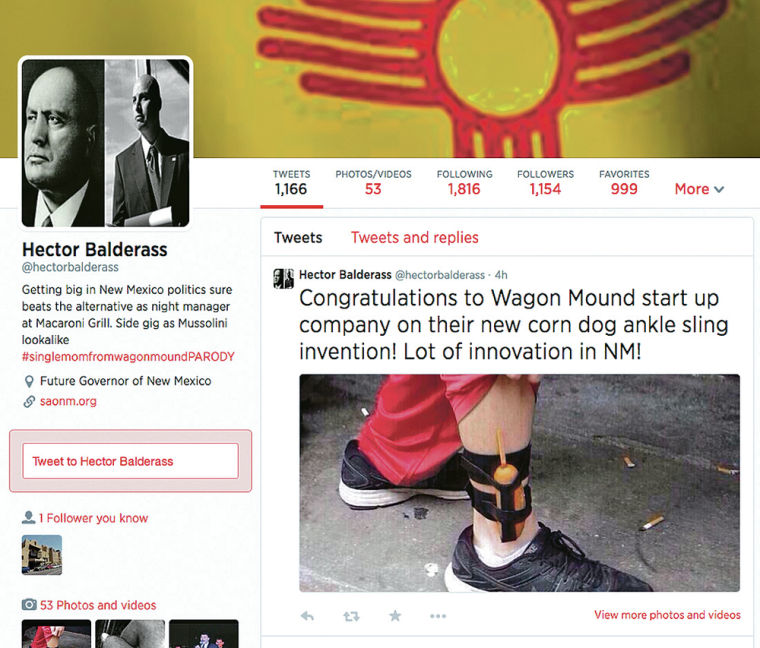Retweet the corn dog ankle sling tweet

tap(351, 616)
